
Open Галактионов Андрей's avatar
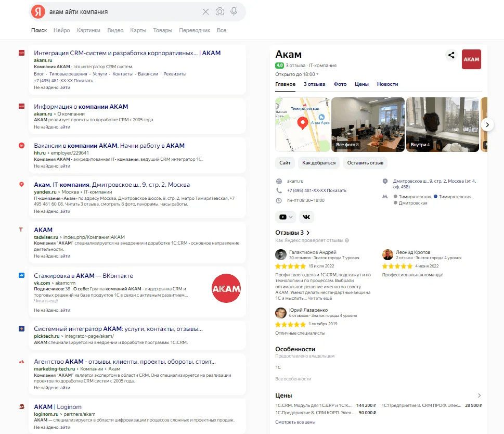point(281,254)
